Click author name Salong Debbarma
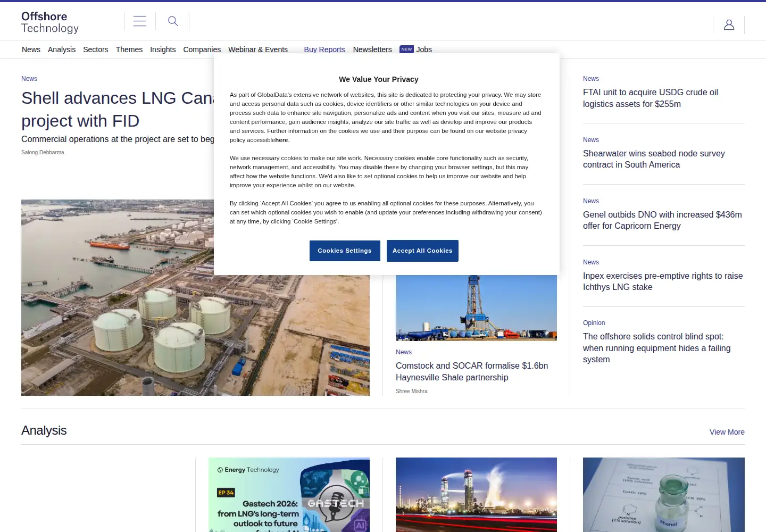 coord(43,152)
